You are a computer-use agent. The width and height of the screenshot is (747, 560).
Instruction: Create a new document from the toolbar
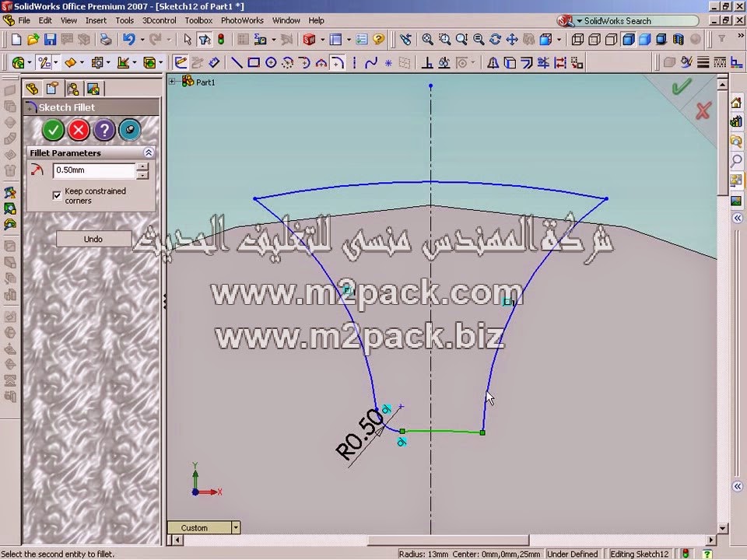pos(16,39)
